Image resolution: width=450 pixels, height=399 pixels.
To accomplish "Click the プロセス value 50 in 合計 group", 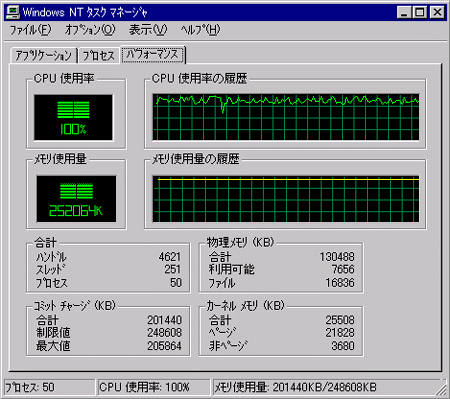I will tap(176, 283).
